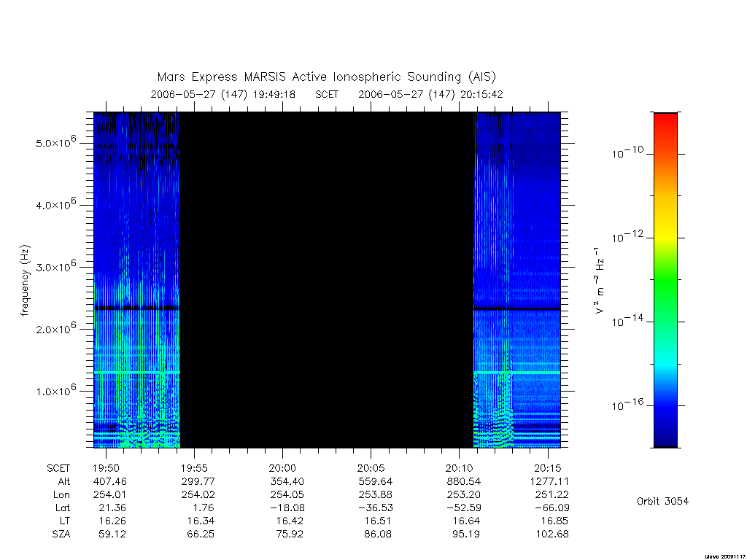Click the end time 20:15:42 in subtitle

481,94
